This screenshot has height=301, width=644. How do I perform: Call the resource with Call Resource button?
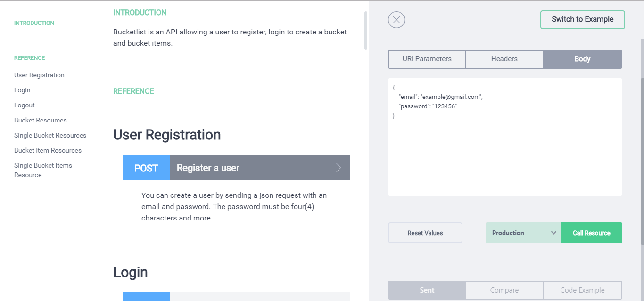click(591, 232)
